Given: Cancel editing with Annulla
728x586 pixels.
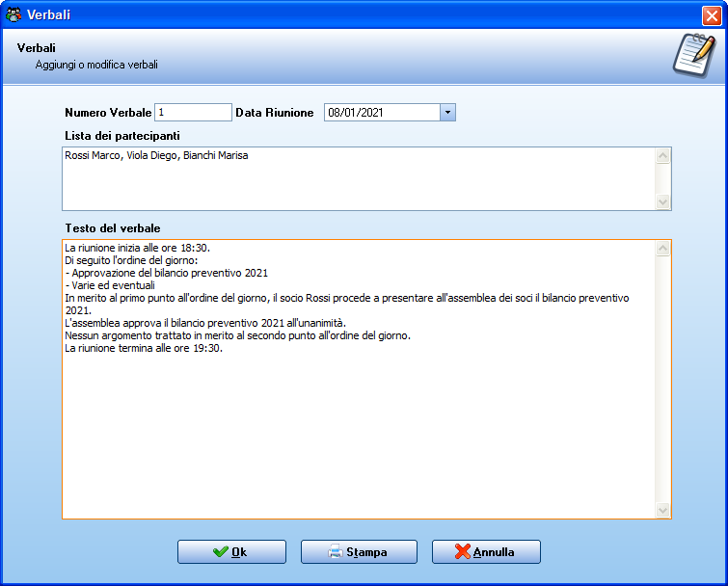Looking at the screenshot, I should 486,551.
